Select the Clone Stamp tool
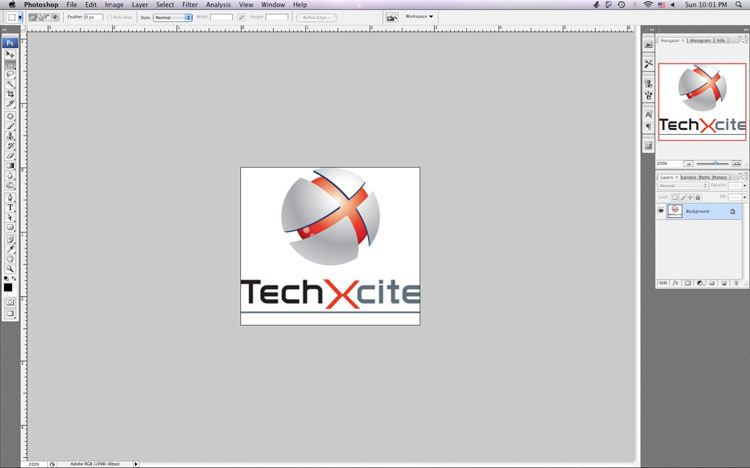This screenshot has height=468, width=750. tap(10, 136)
